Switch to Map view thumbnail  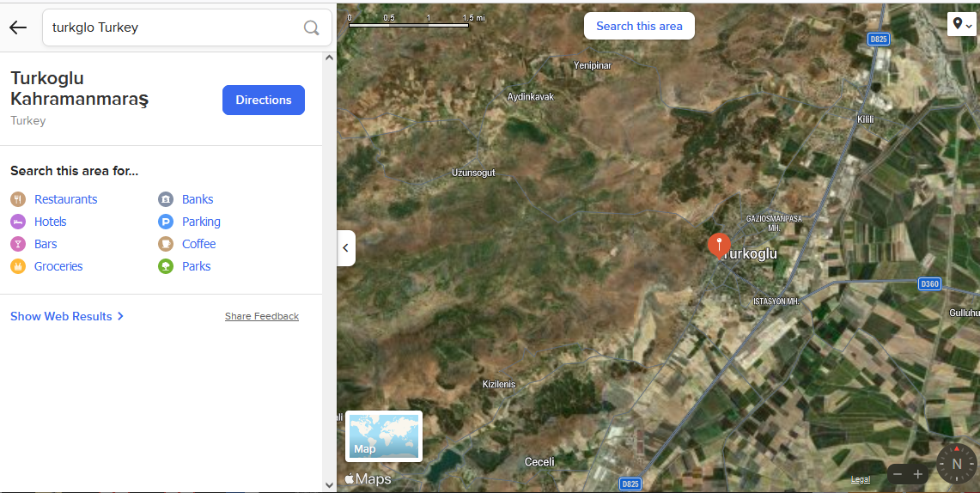click(x=384, y=436)
